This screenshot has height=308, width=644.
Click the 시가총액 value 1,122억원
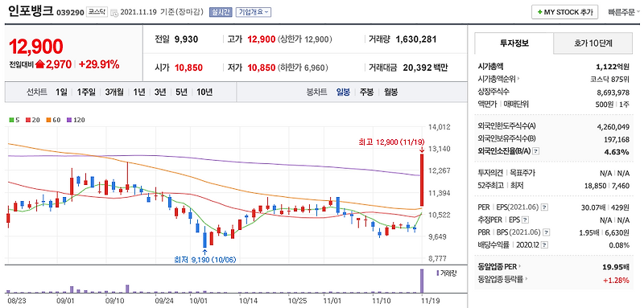coord(613,66)
